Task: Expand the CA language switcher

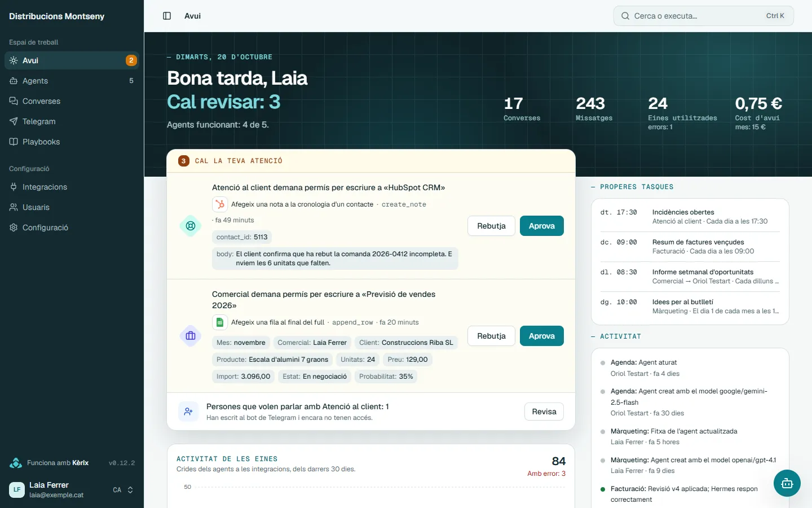Action: 123,490
